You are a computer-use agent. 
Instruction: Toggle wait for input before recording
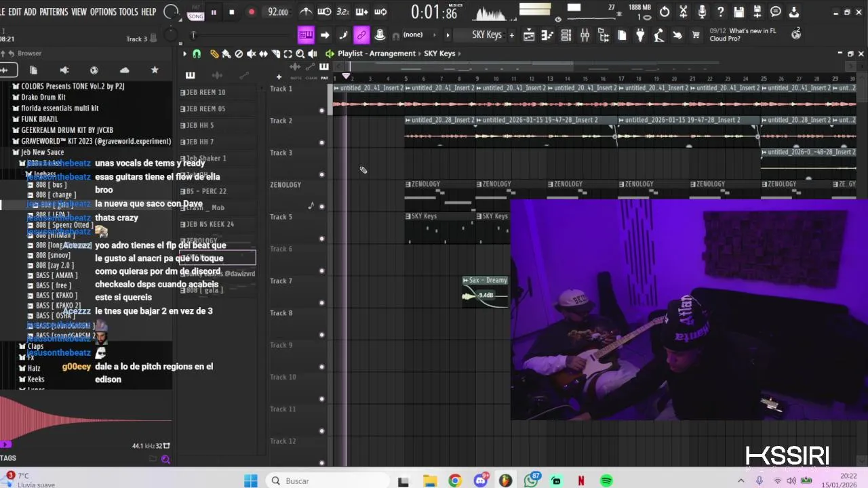325,12
